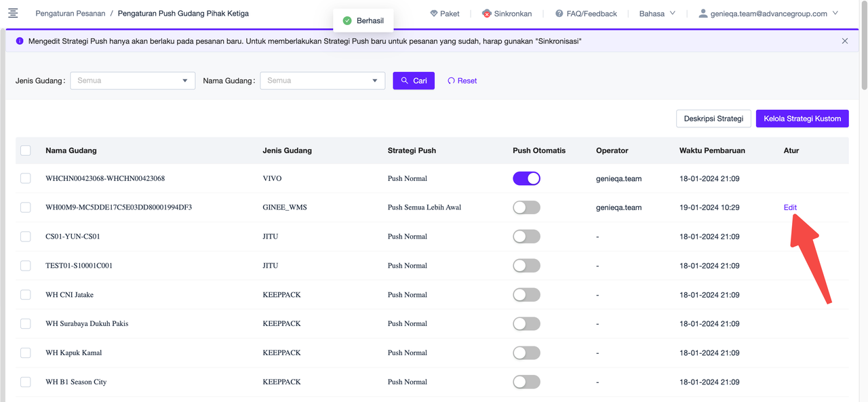Viewport: 868px width, 402px height.
Task: Open FAQ/Feedback question mark icon
Action: [559, 14]
